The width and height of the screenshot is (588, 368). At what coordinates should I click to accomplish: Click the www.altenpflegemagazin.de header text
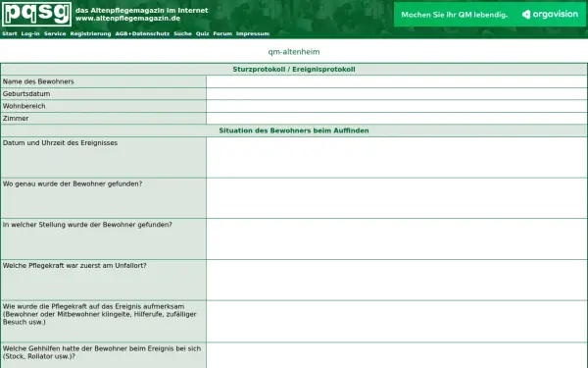click(127, 19)
